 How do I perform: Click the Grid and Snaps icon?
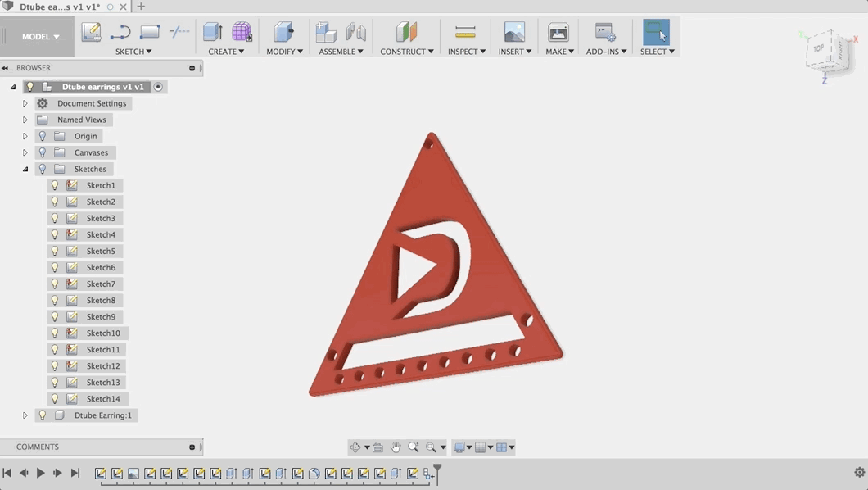[481, 447]
